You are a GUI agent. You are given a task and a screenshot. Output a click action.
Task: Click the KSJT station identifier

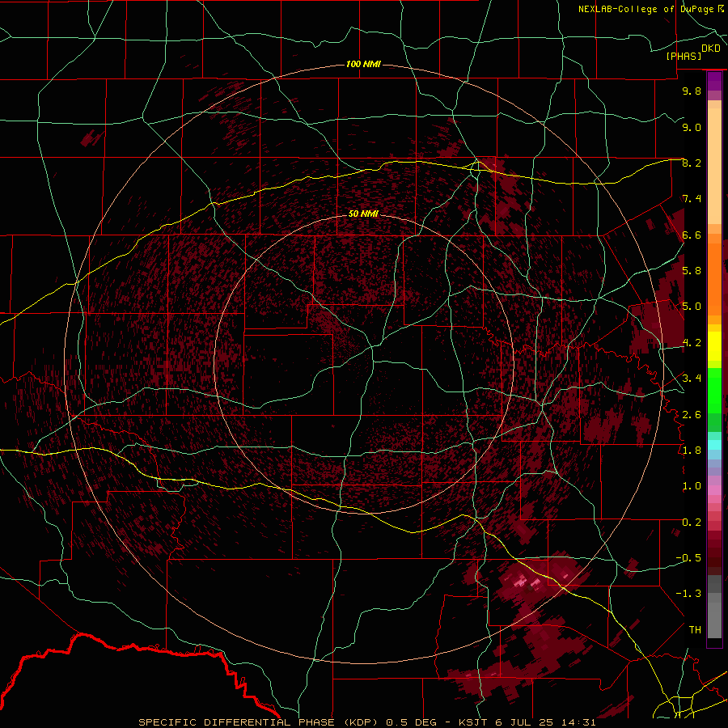473,722
